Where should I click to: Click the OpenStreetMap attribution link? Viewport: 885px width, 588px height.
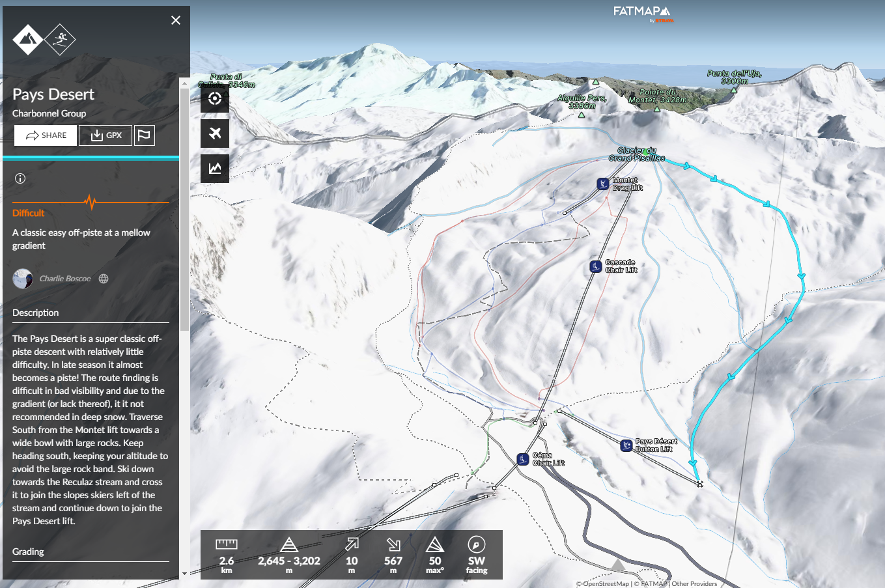point(605,583)
